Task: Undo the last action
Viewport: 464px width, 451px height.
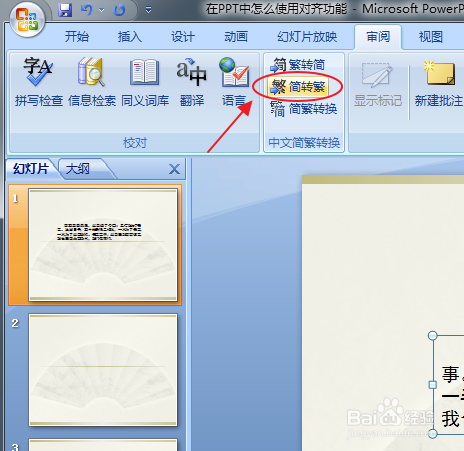Action: 86,10
